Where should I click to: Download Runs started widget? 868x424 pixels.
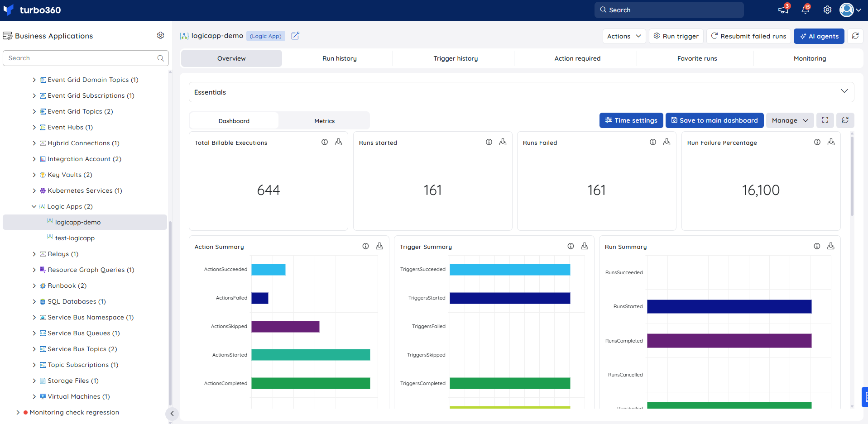pos(503,142)
